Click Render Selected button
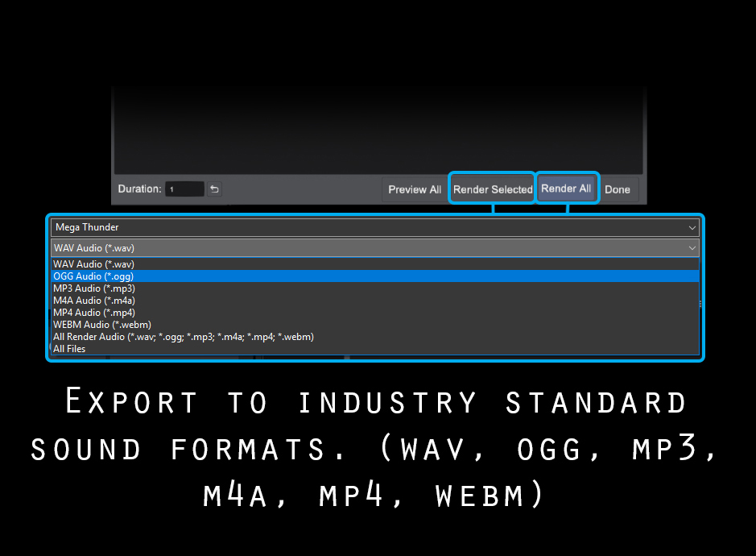This screenshot has width=756, height=556. click(493, 189)
